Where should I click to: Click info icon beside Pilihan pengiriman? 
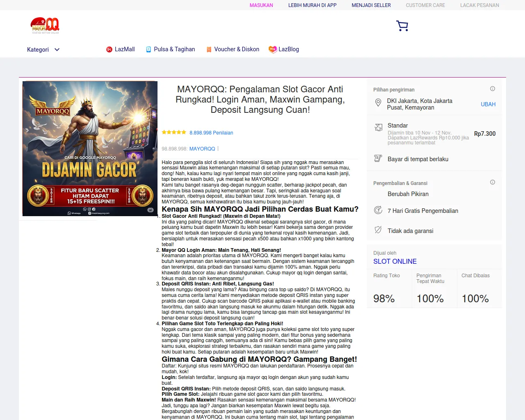pos(493,89)
